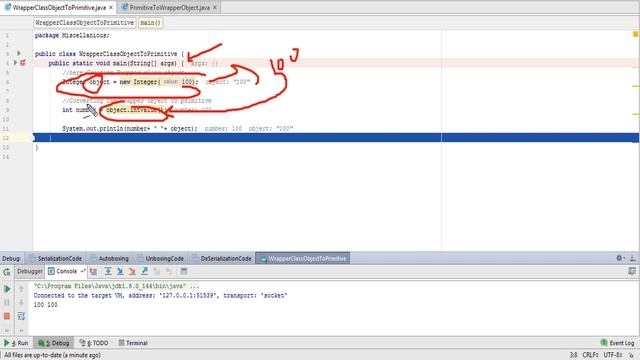Click the highlighted line 12 in editor
The height and width of the screenshot is (360, 640).
click(336, 138)
